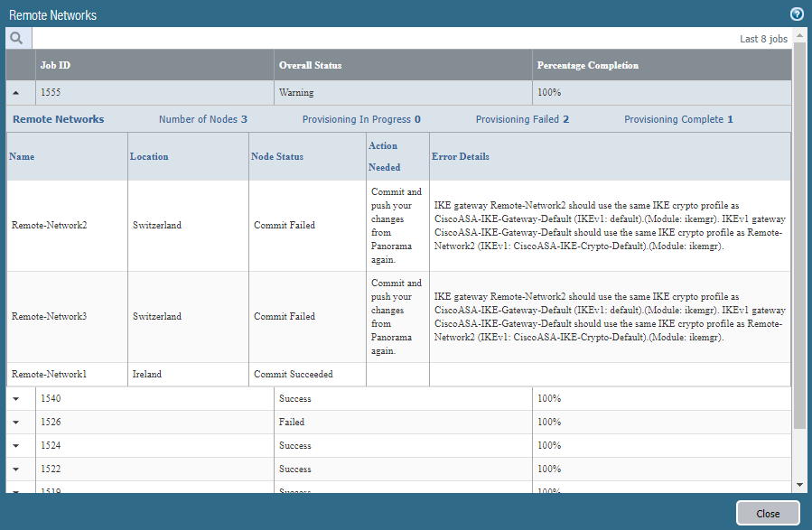Click the Node Status column header
Screen dimensions: 812x530
pos(277,156)
